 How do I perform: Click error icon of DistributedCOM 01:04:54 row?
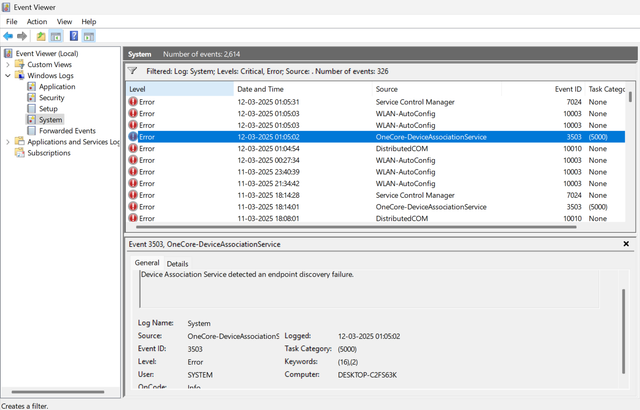(x=133, y=148)
